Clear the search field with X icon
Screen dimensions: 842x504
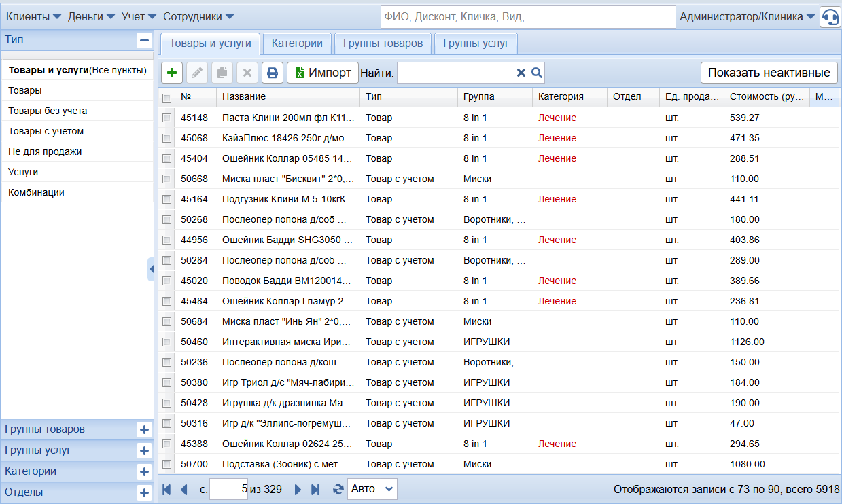[521, 73]
